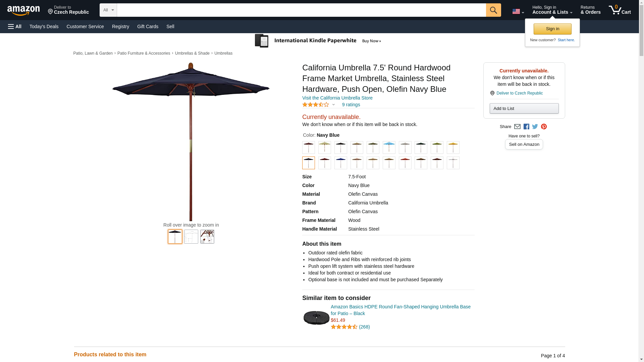View the third product image thumbnail
Image resolution: width=644 pixels, height=362 pixels.
coord(207,237)
